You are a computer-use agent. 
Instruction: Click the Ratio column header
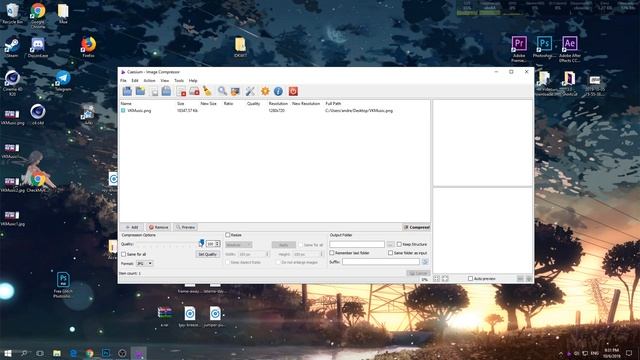pos(228,104)
